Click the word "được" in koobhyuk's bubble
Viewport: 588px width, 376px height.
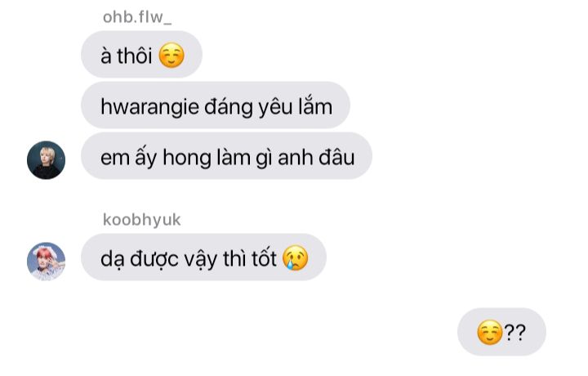154,259
